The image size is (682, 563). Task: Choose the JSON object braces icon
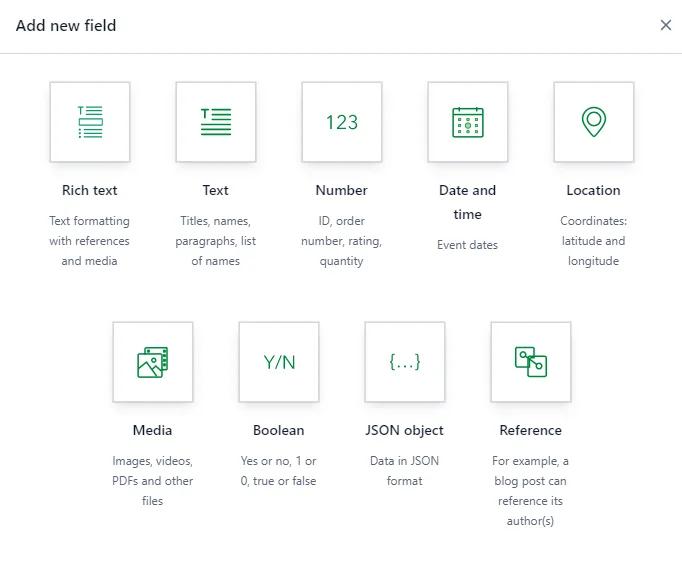point(405,362)
